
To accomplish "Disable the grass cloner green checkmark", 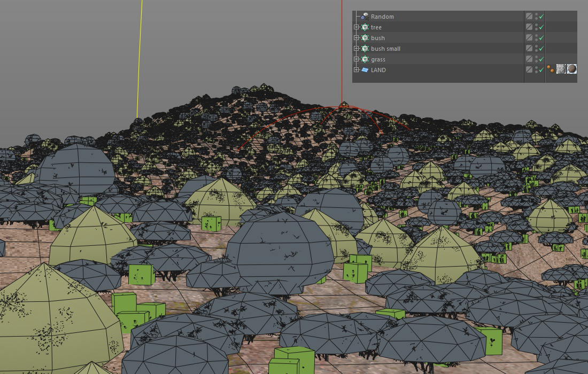I will 541,59.
